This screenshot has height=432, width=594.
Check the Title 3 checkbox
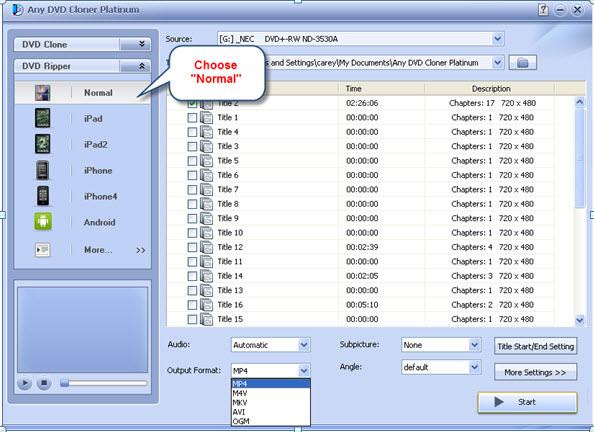click(x=192, y=147)
